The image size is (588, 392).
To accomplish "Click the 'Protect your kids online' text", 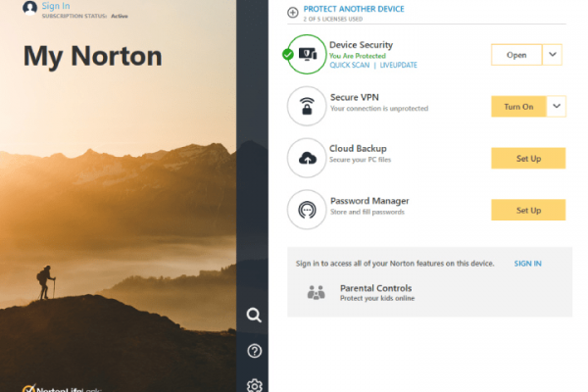I will (x=377, y=298).
